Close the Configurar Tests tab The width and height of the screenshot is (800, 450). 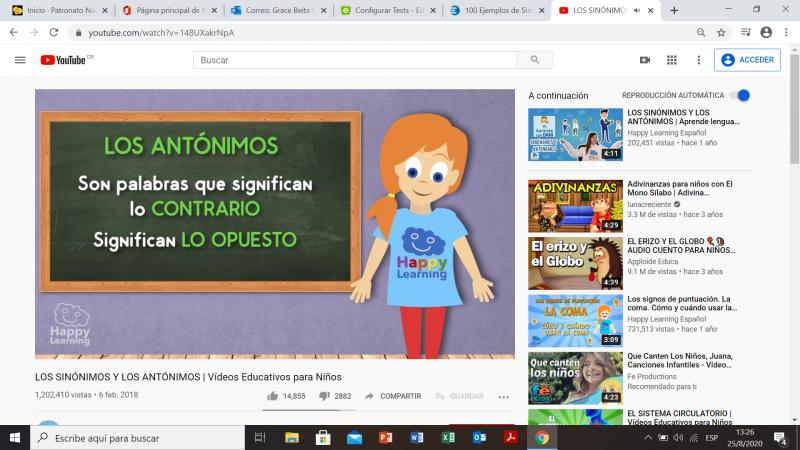[433, 10]
